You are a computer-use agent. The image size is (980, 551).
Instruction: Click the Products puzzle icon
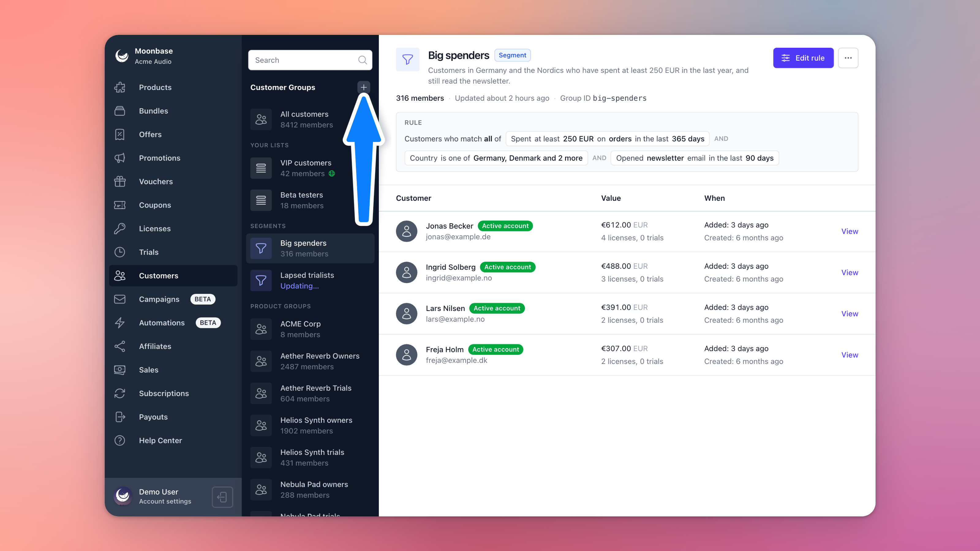pos(120,88)
